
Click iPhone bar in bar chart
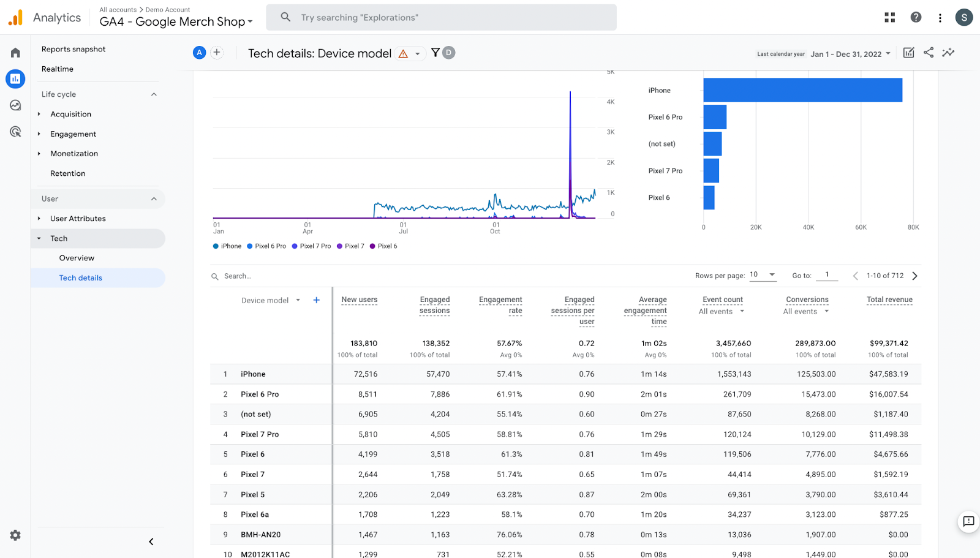click(x=802, y=90)
